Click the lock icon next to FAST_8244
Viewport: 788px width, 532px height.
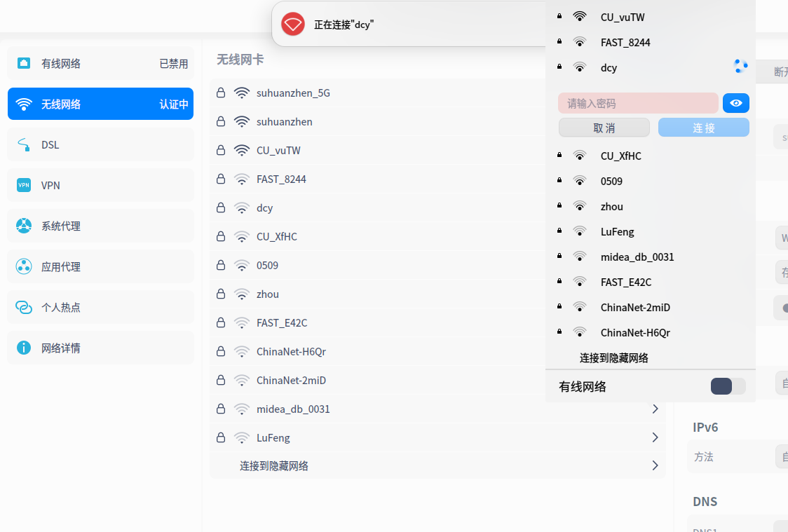click(x=220, y=179)
